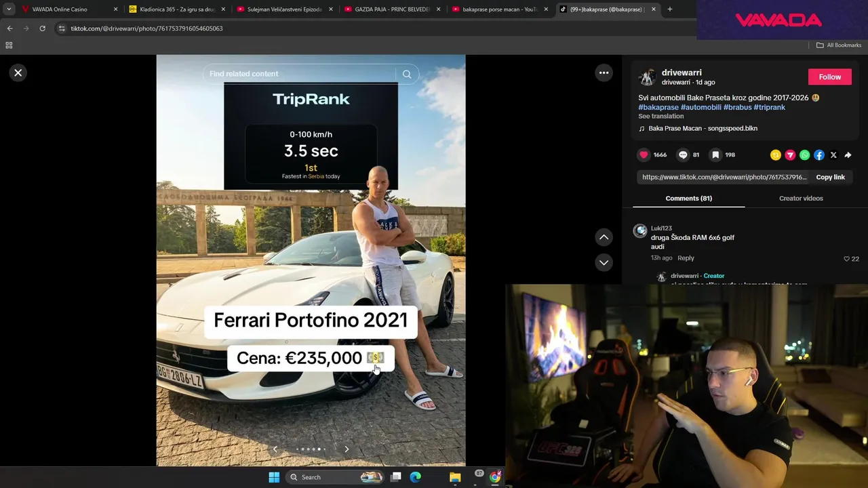Open the Baka Prase Macan sound
868x488 pixels.
pos(703,128)
